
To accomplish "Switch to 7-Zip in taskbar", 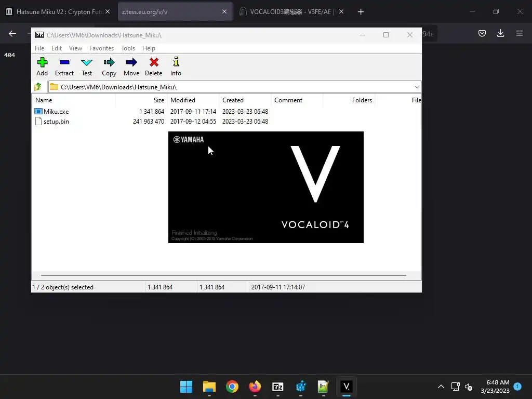I will coord(277,387).
